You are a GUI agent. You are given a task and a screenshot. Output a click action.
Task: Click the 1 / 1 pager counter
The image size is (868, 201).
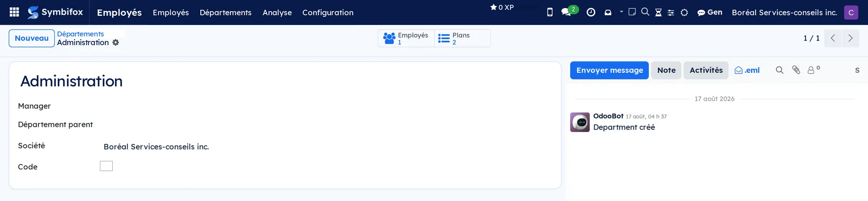pyautogui.click(x=812, y=38)
